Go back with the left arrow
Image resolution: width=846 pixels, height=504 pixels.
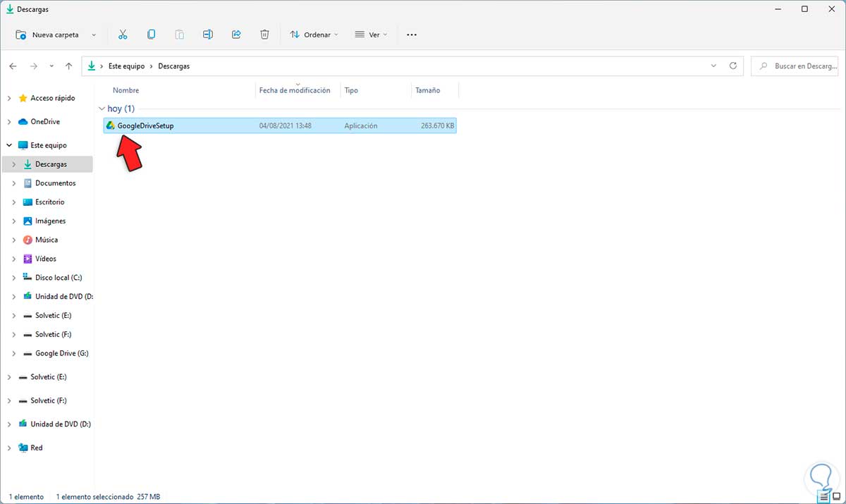13,66
